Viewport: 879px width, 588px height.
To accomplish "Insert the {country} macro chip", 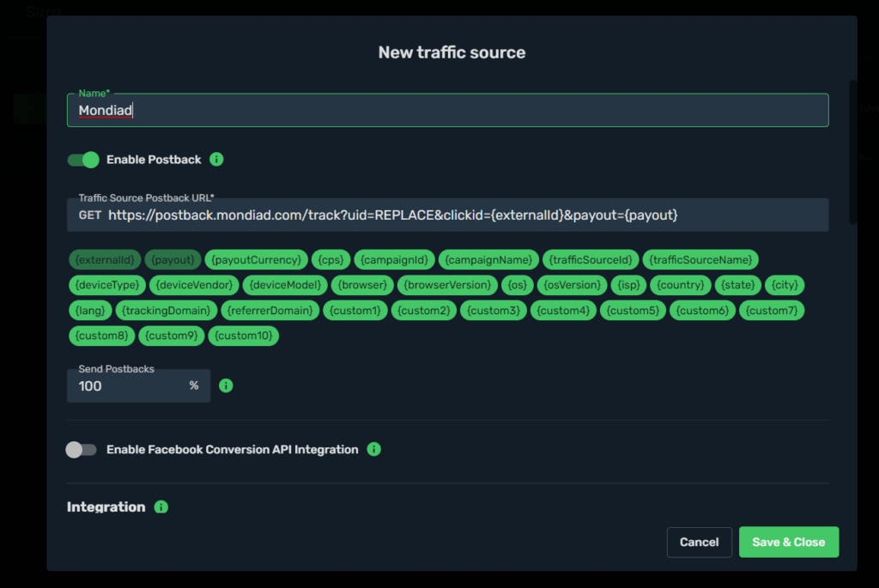I will pos(681,285).
